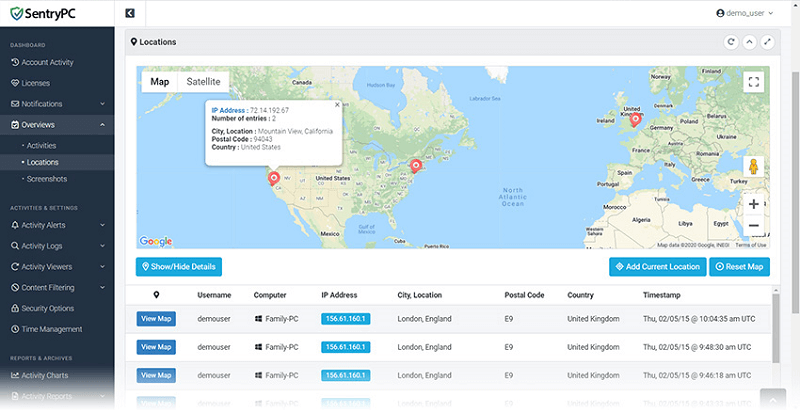Click Show/Hide Details button

[179, 267]
